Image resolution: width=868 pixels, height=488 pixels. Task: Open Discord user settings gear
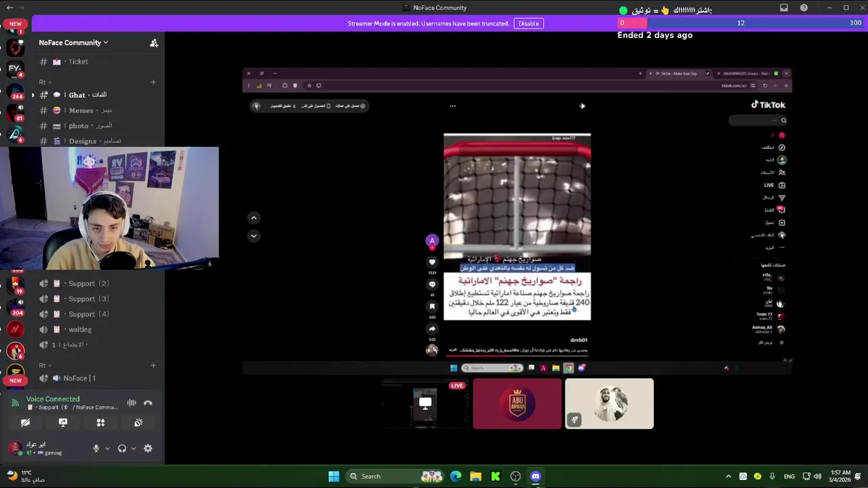(x=148, y=449)
